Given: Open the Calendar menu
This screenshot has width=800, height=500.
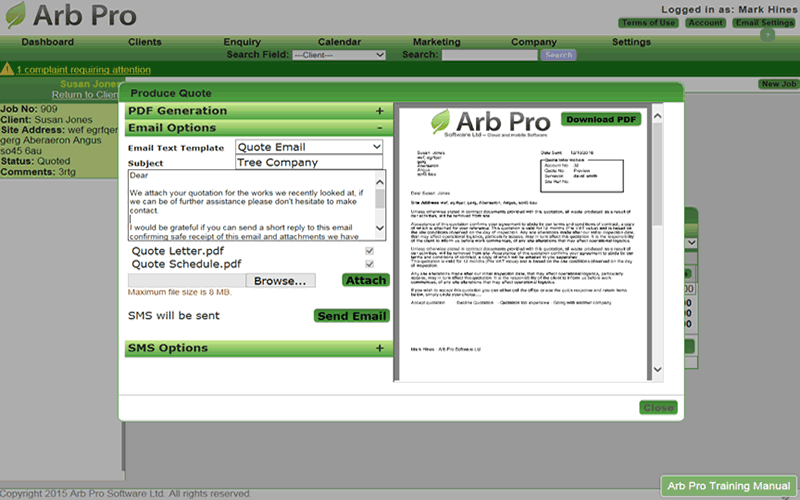Looking at the screenshot, I should click(x=339, y=42).
